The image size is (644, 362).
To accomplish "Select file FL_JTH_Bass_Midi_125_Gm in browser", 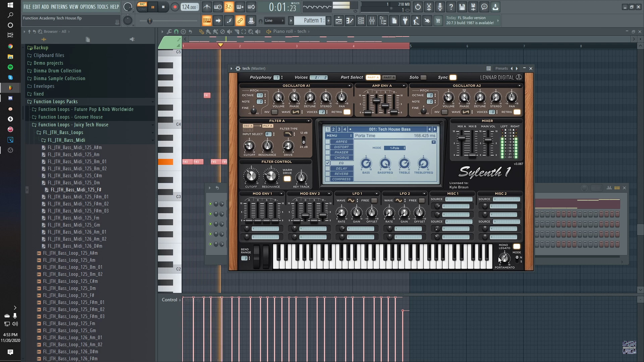I will [74, 225].
